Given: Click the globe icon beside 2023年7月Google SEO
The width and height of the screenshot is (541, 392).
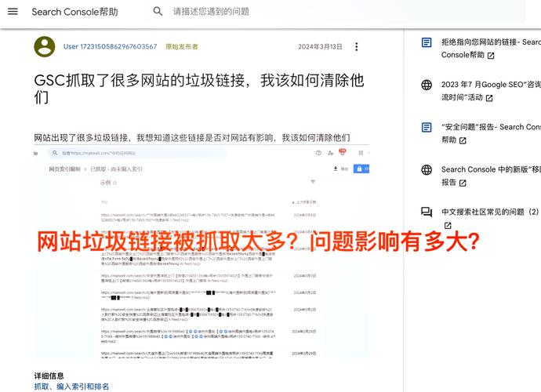Looking at the screenshot, I should click(427, 85).
